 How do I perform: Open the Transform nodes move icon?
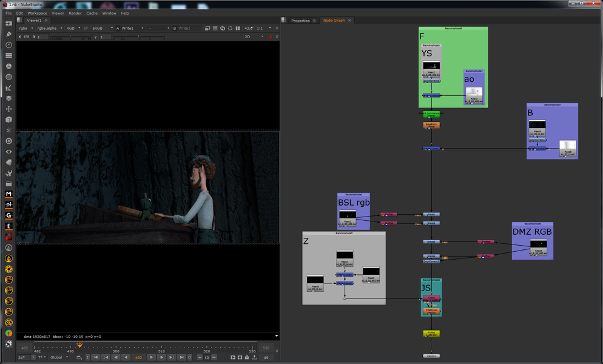(8, 109)
